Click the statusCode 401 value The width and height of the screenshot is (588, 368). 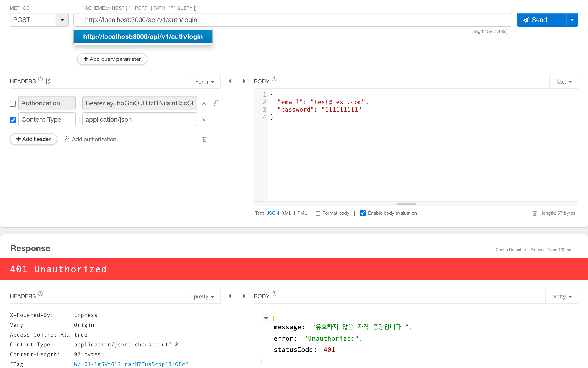click(329, 350)
